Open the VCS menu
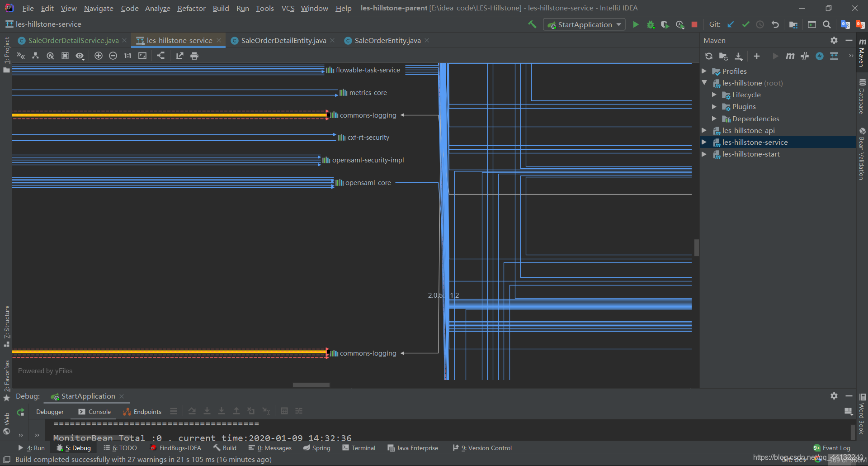 click(288, 8)
